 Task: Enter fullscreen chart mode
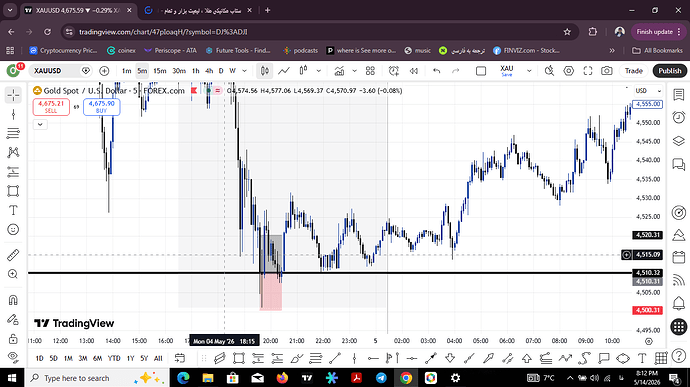588,71
